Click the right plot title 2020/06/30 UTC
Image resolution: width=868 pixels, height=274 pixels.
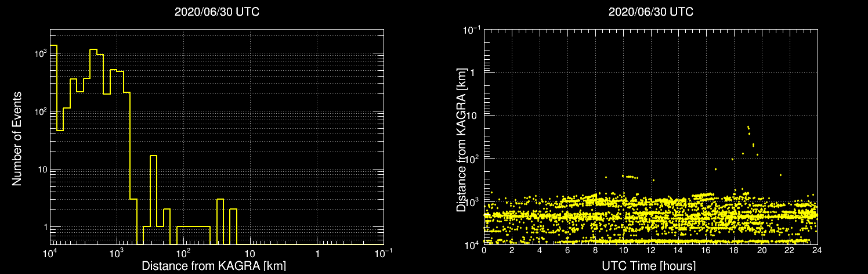click(x=650, y=12)
